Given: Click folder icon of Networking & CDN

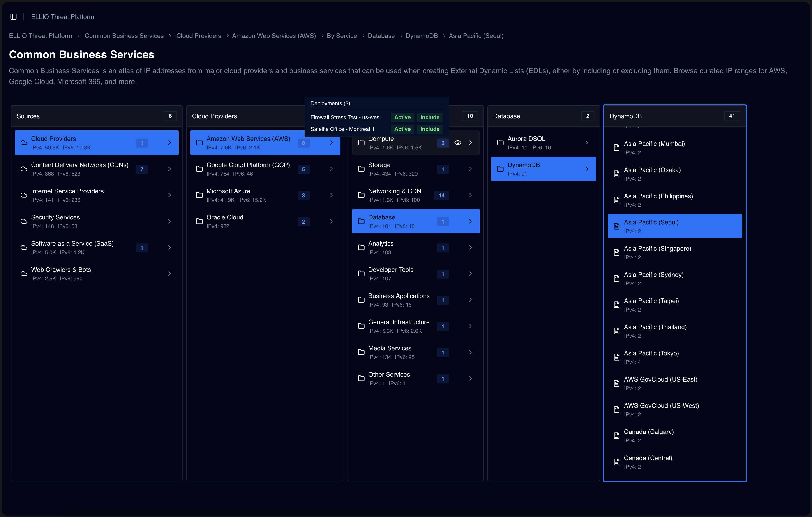Looking at the screenshot, I should pyautogui.click(x=361, y=195).
